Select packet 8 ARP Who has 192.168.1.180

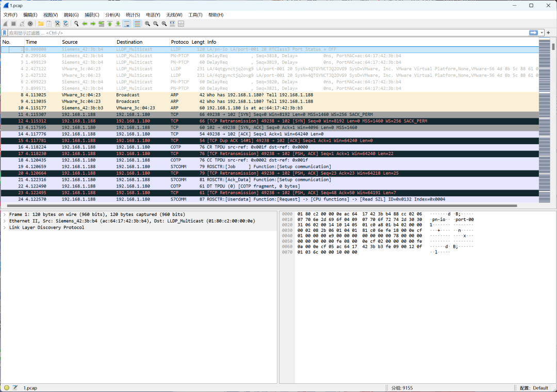pos(270,95)
